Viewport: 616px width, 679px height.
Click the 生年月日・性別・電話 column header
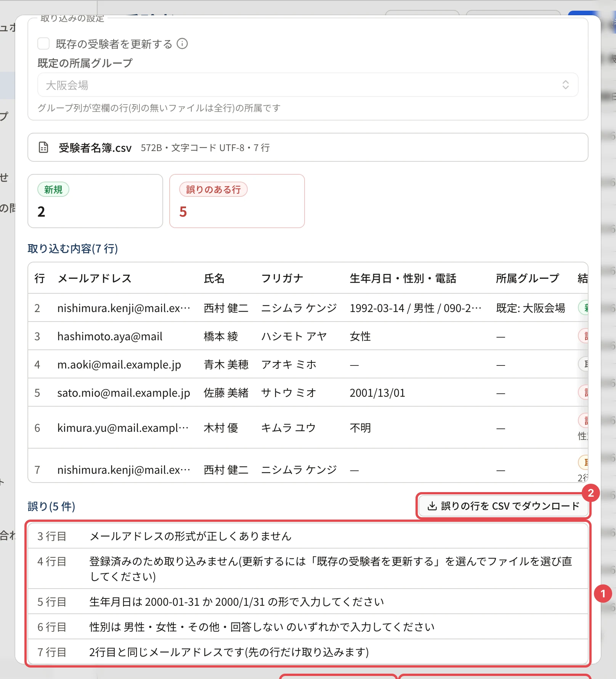click(403, 278)
